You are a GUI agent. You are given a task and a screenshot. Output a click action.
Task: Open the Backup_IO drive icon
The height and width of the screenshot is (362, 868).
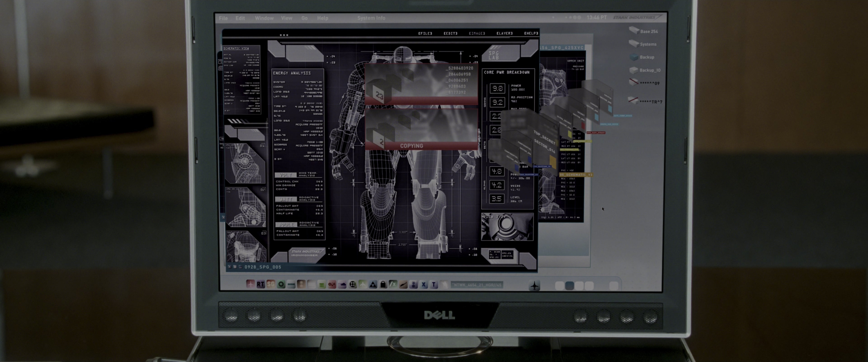tap(634, 70)
